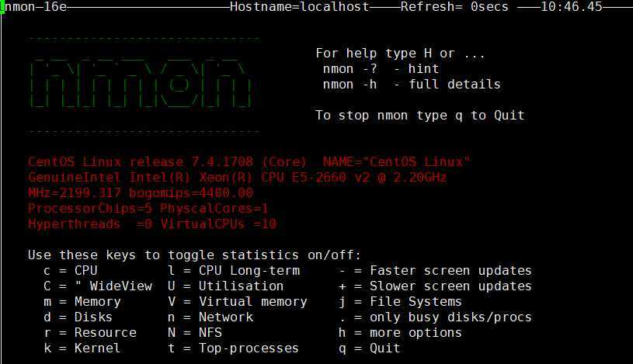Click the 'nmon-16e' version title
Screen dimensions: 633x364
click(36, 7)
